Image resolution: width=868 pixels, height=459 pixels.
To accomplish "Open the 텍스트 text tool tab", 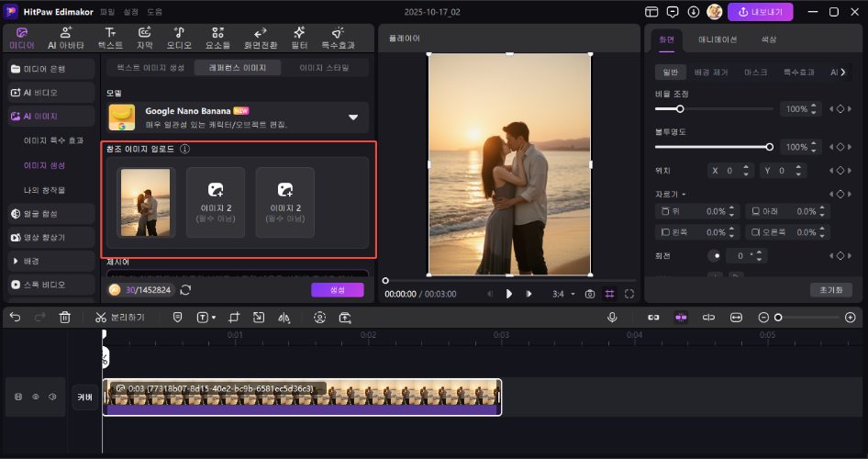I will click(109, 38).
